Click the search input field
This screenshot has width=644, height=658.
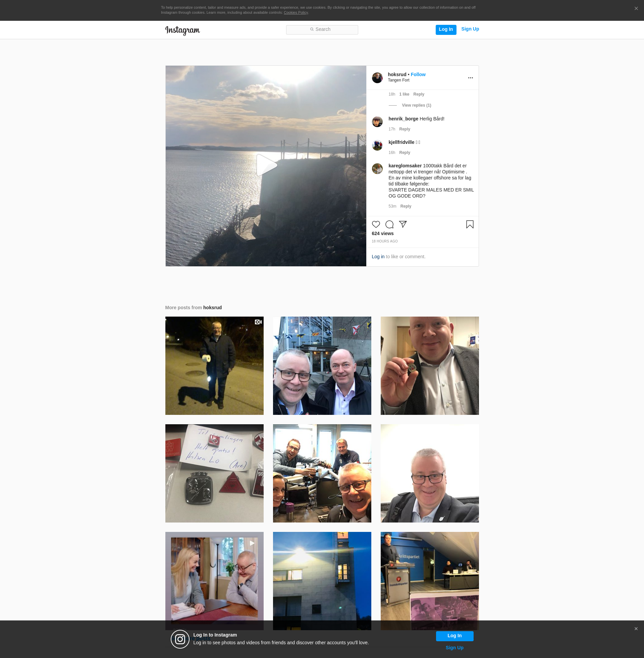pyautogui.click(x=322, y=30)
